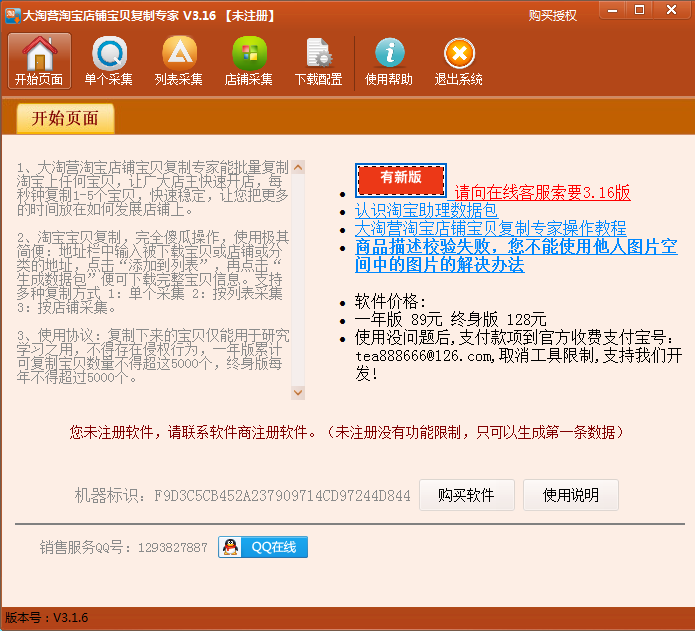This screenshot has width=695, height=631.
Task: Open 使用帮助 help from the toolbar
Action: pyautogui.click(x=389, y=61)
